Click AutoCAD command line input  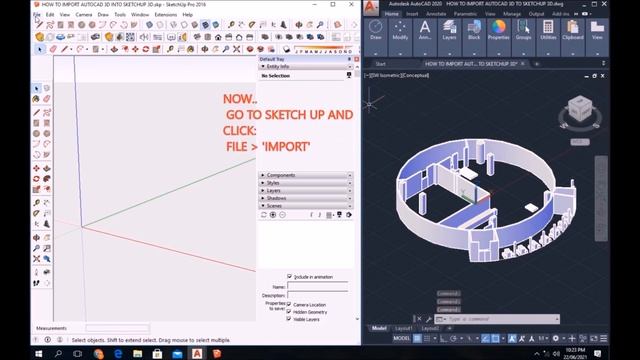coord(497,319)
